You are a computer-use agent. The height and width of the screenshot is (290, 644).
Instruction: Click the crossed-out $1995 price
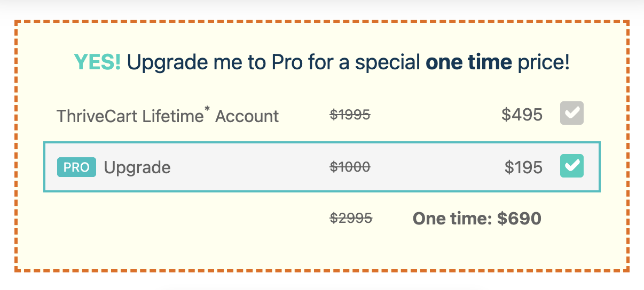click(350, 114)
